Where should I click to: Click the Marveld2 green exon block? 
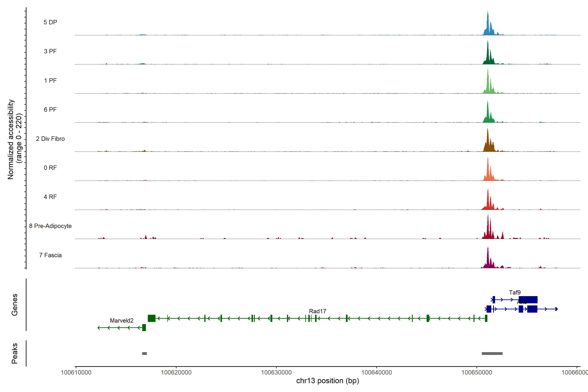(144, 327)
